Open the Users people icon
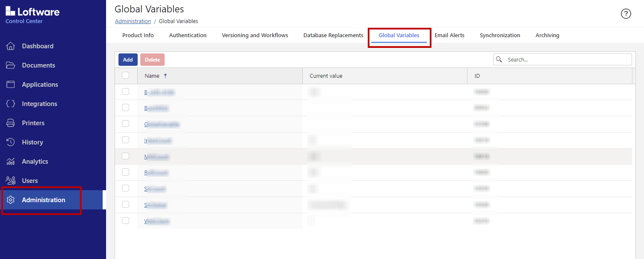644x259 pixels. 11,181
